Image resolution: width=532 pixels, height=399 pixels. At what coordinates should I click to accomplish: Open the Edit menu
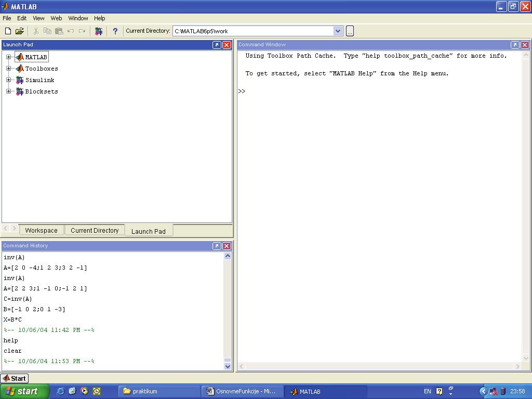click(22, 18)
